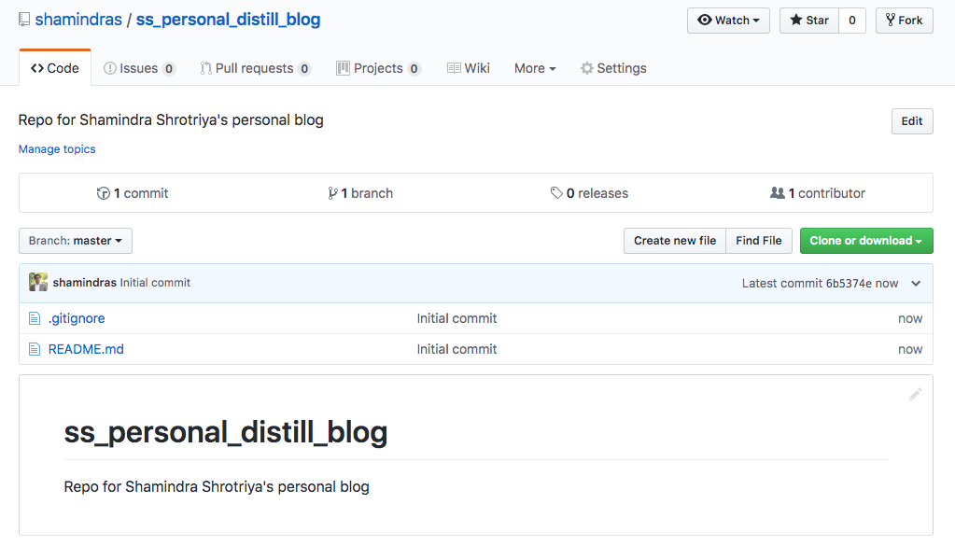Open Initial commit message for README.md
Screen dimensions: 955x560
[x=456, y=349]
